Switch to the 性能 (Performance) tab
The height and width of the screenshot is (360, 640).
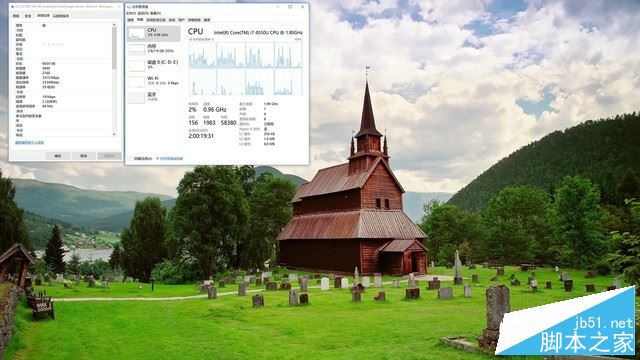[140, 20]
